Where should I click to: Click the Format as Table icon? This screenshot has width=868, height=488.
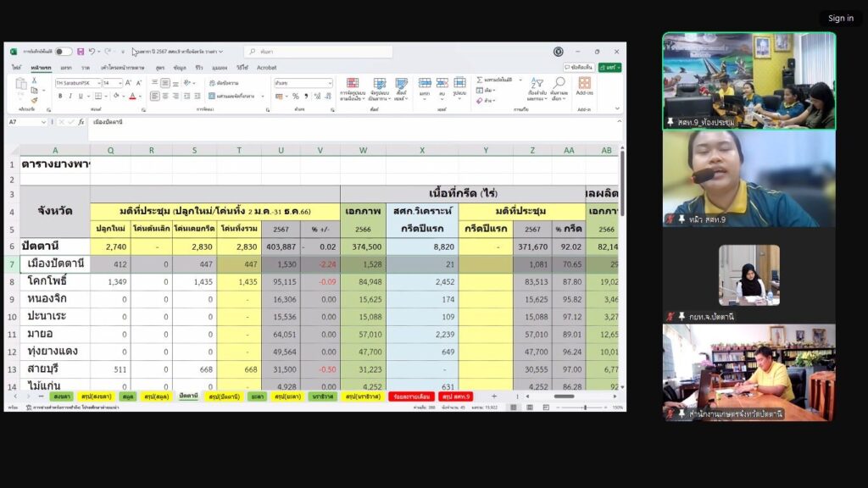tap(379, 83)
